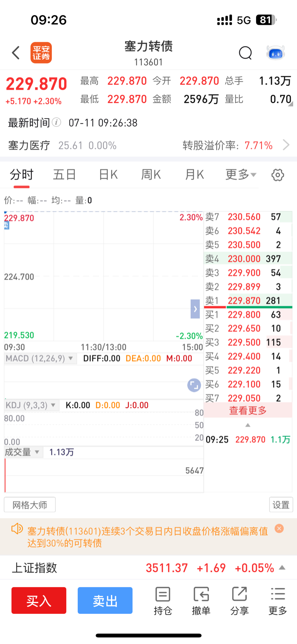
Task: Tap the fullscreen expand chart icon
Action: pos(194,385)
